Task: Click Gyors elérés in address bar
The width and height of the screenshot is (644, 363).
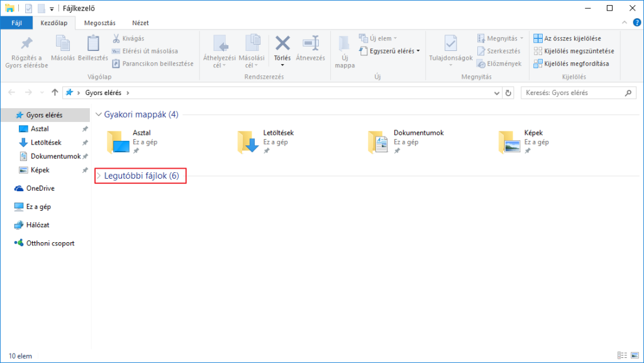Action: pyautogui.click(x=103, y=93)
